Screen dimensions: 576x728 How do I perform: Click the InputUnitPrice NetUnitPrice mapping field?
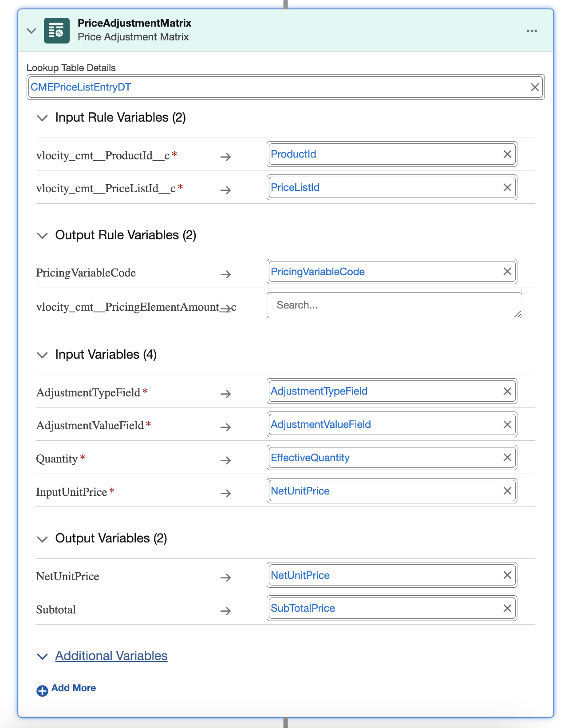(392, 491)
